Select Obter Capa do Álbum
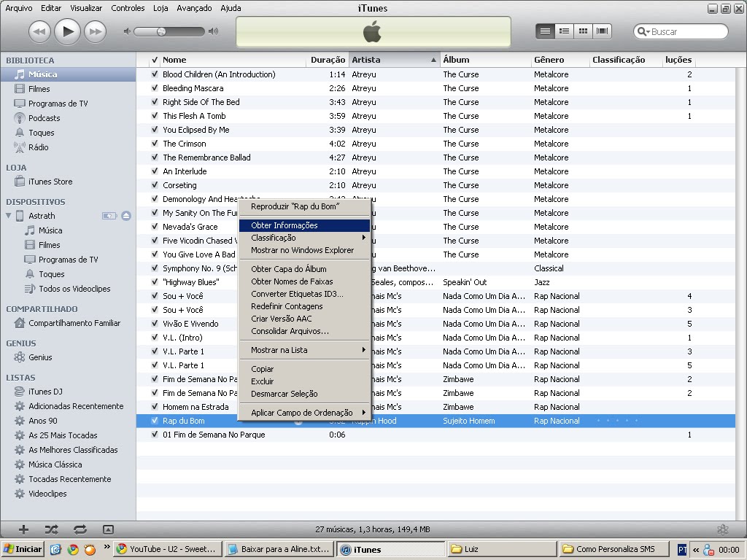 tap(304, 269)
